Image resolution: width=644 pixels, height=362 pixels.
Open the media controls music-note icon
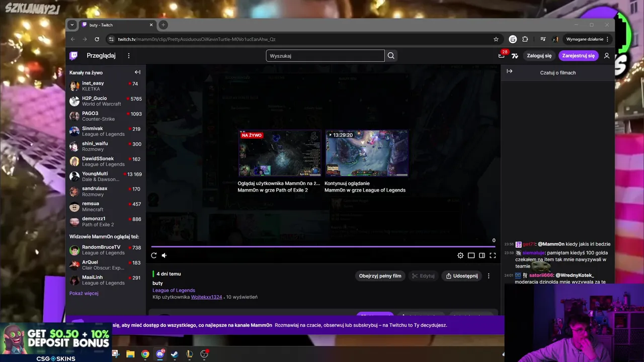(543, 39)
